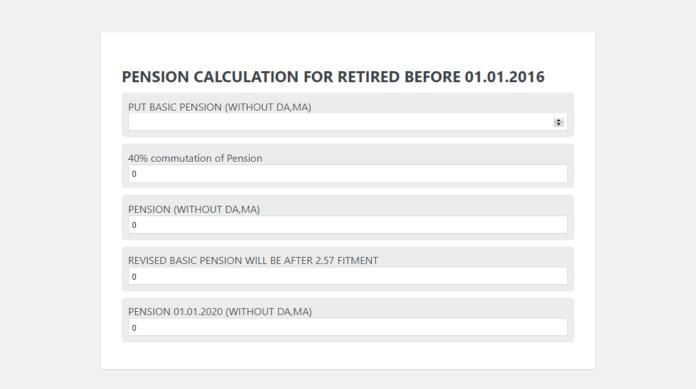Click empty white area below the last field
The image size is (696, 389).
pos(348,355)
